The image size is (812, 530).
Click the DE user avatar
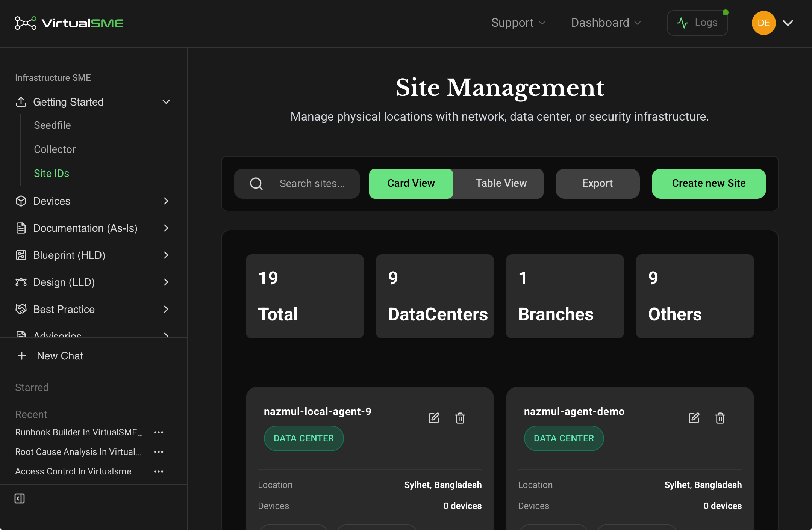pos(764,23)
